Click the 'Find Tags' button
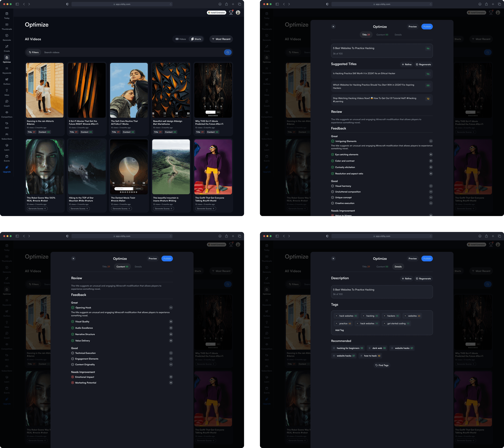Screen dimensions: 504x448 click(x=382, y=365)
